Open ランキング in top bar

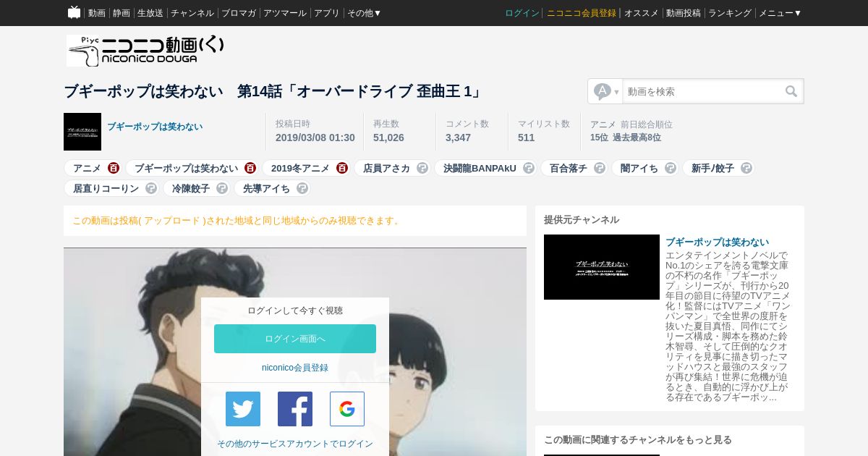pyautogui.click(x=730, y=13)
